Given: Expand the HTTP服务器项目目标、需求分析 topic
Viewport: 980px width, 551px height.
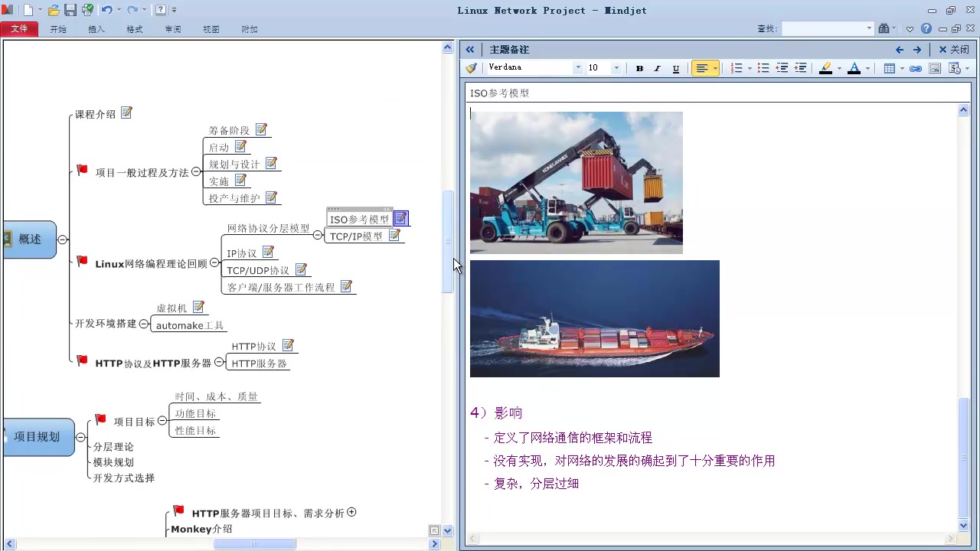Looking at the screenshot, I should 351,512.
